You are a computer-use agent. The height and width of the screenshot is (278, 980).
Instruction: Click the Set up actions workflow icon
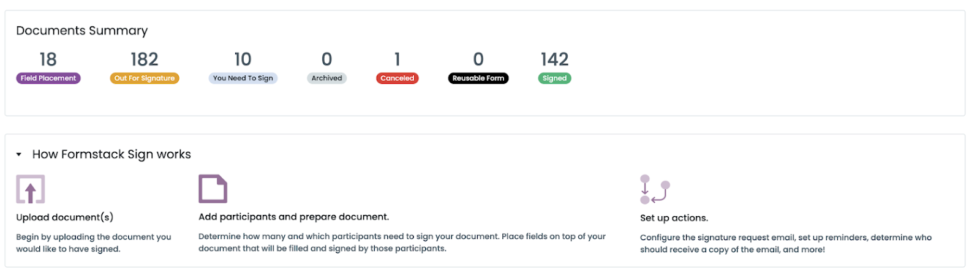[654, 189]
